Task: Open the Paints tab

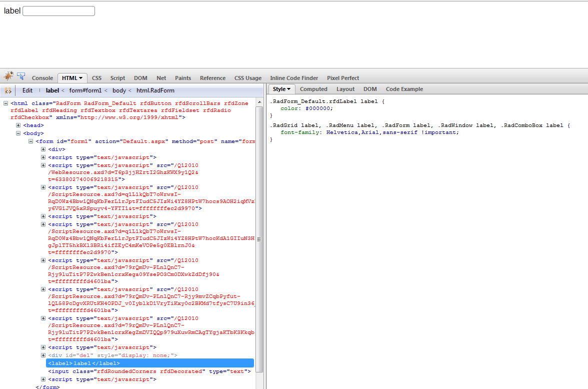Action: click(x=183, y=78)
